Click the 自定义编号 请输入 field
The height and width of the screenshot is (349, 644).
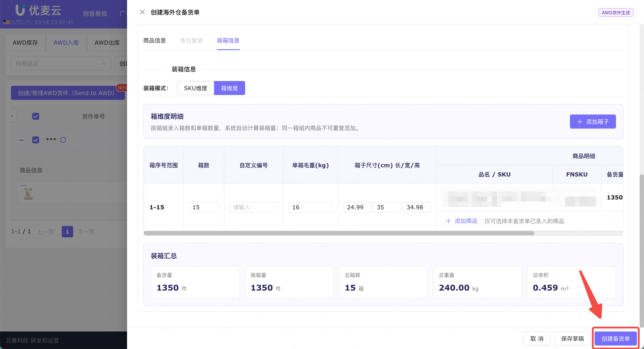tap(253, 207)
